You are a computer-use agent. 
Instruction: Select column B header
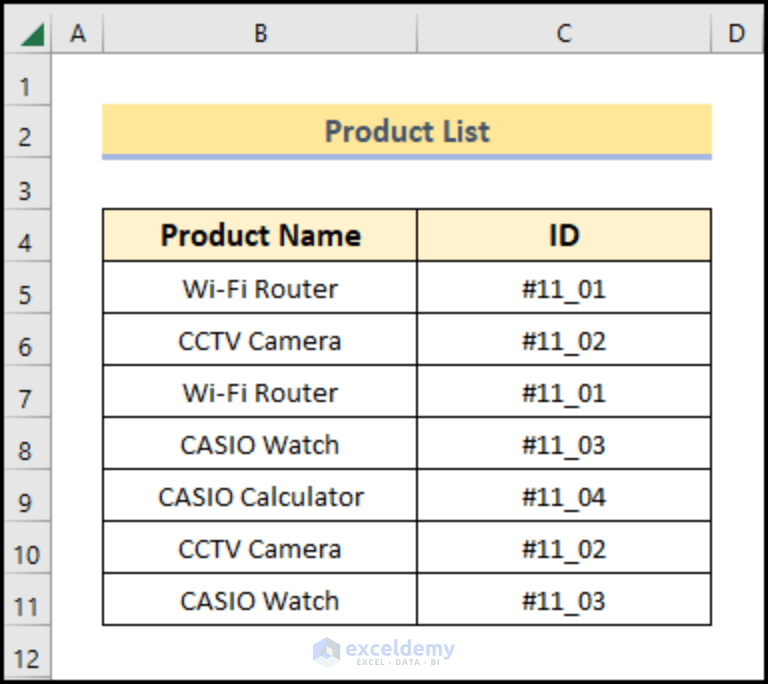(x=260, y=33)
